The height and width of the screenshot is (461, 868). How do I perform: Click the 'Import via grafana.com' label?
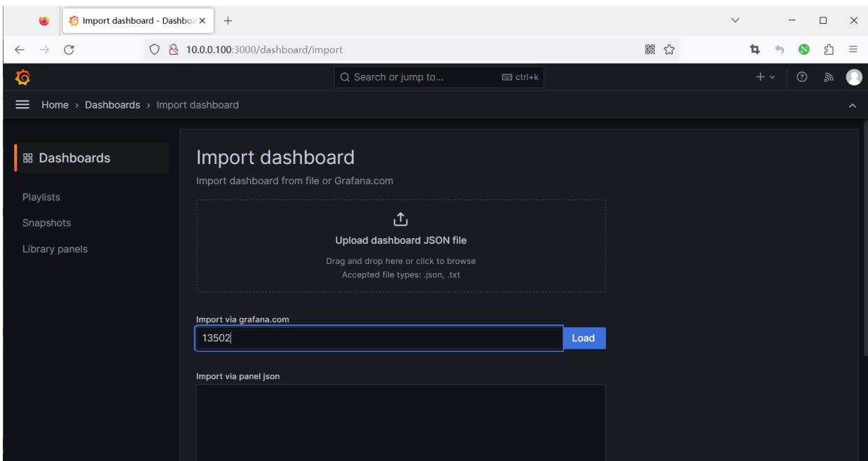click(x=242, y=319)
